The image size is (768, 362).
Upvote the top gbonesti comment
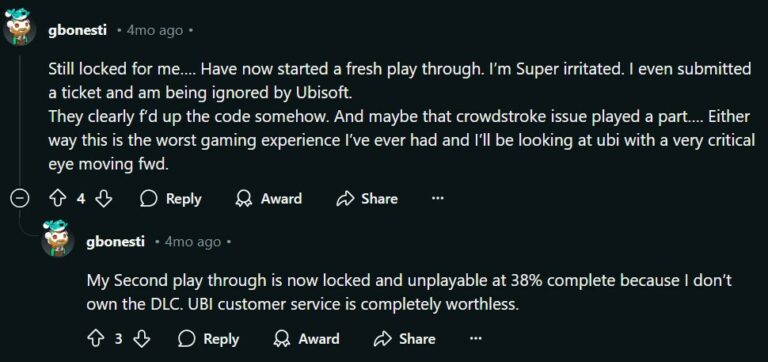click(58, 199)
